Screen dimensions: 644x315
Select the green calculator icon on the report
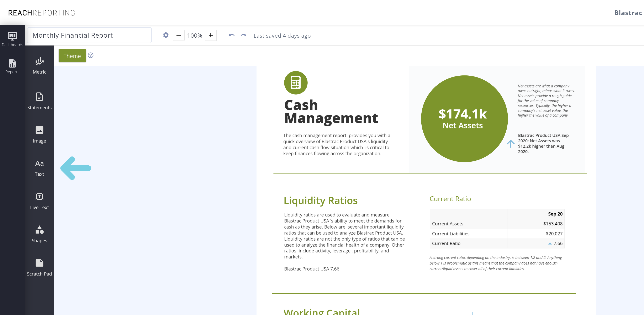click(x=296, y=83)
